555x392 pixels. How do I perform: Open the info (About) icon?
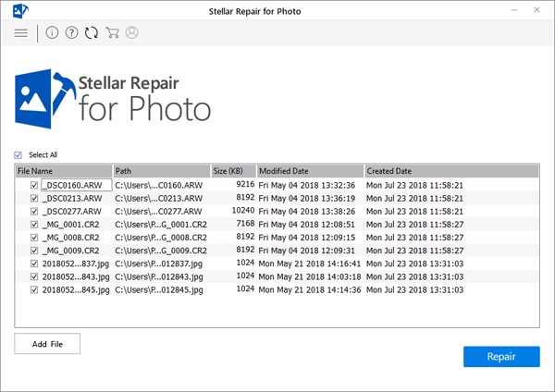[52, 32]
